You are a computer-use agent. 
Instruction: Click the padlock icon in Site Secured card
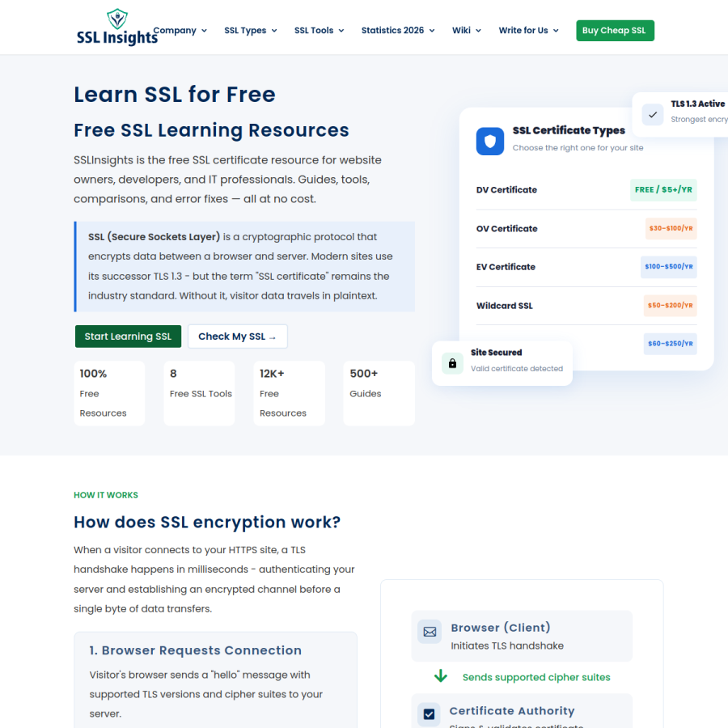click(452, 363)
